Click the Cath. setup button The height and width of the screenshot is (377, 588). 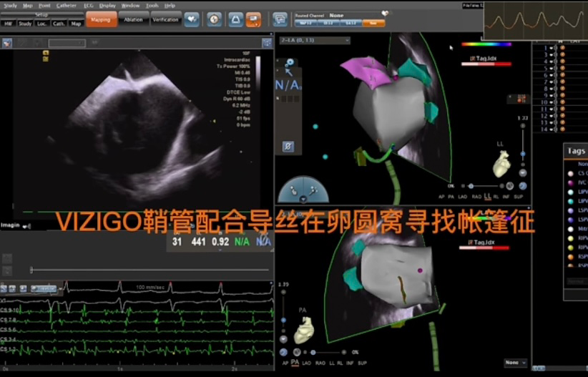tap(59, 24)
